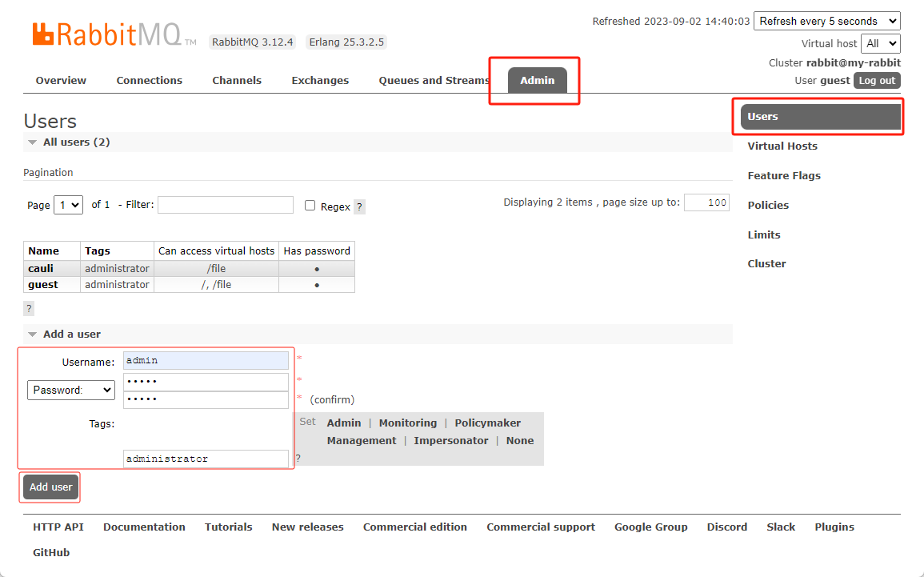Open help icon below users table
The width and height of the screenshot is (924, 577).
pyautogui.click(x=29, y=308)
